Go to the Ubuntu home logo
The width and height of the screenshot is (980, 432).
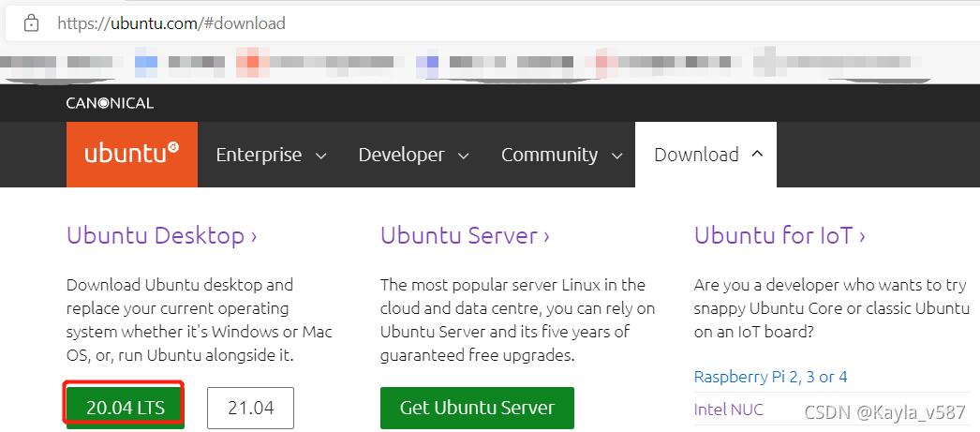[132, 154]
